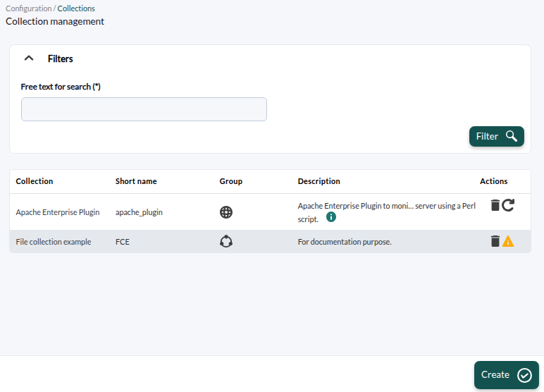
Task: Click the Short name column header
Action: [x=136, y=181]
